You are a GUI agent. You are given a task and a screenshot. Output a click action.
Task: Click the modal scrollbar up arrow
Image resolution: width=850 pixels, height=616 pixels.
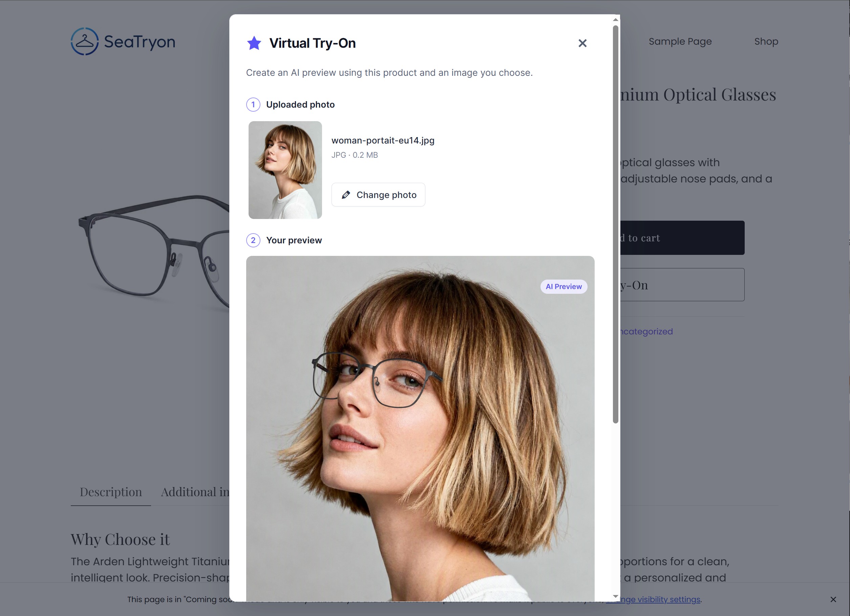pos(615,20)
